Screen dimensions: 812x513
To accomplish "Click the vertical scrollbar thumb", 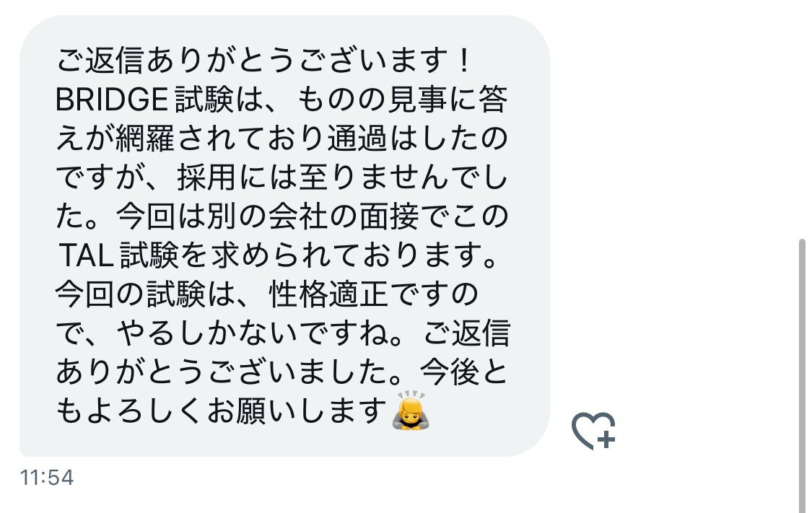I will pos(802,376).
